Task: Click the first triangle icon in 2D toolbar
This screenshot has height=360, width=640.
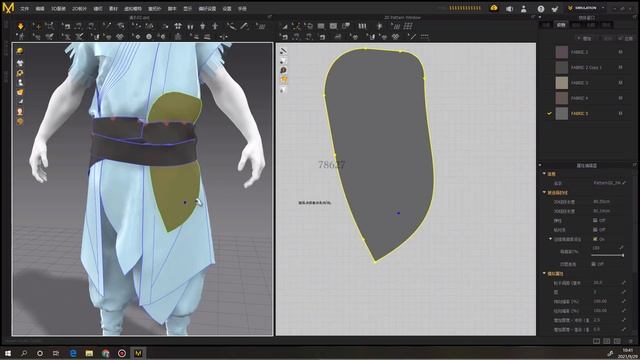Action: (x=284, y=26)
